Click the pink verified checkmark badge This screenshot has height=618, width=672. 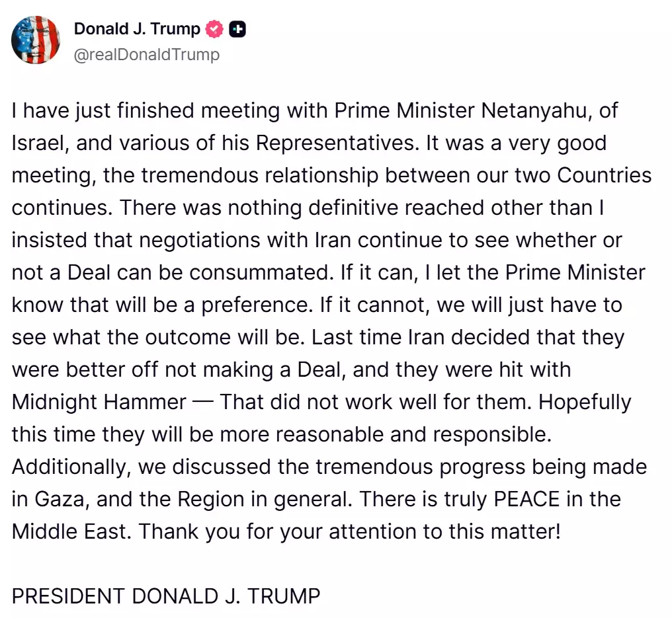[214, 29]
